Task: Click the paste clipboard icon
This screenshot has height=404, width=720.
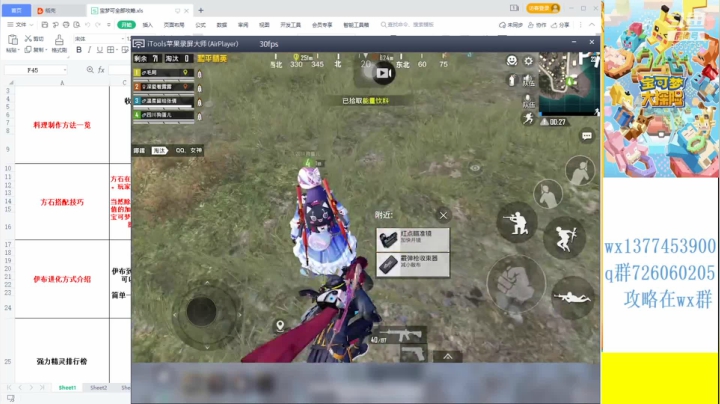Action: click(13, 40)
